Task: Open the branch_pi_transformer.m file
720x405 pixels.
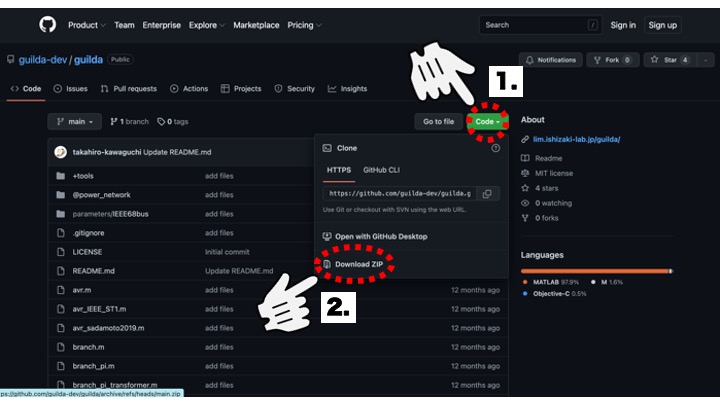Action: tap(115, 385)
